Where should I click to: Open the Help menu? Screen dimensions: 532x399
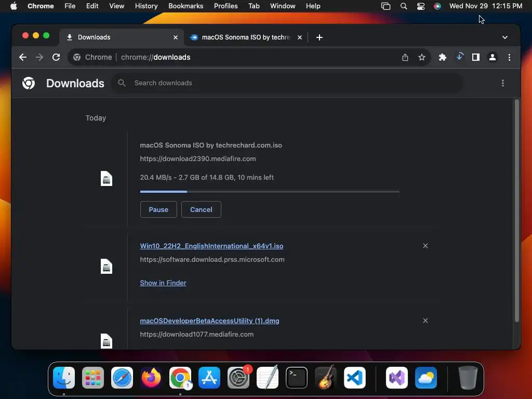[313, 6]
